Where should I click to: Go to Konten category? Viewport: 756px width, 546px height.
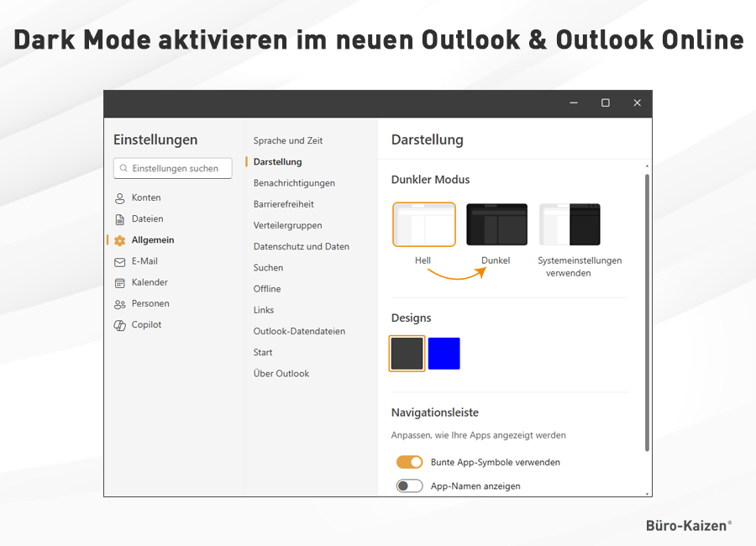pyautogui.click(x=146, y=197)
